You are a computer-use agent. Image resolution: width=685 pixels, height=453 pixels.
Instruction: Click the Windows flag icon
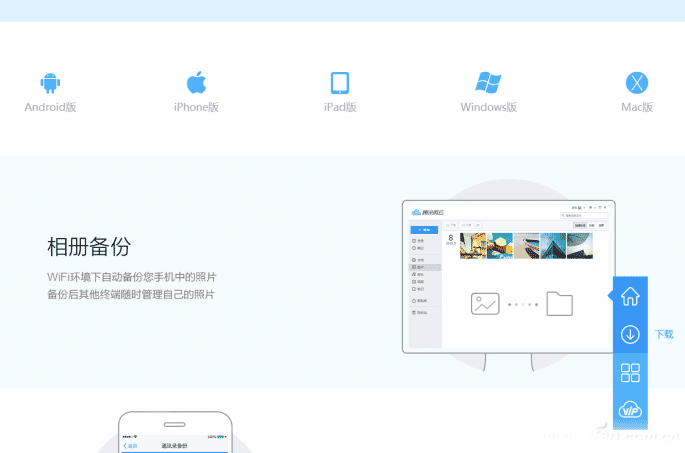point(488,83)
